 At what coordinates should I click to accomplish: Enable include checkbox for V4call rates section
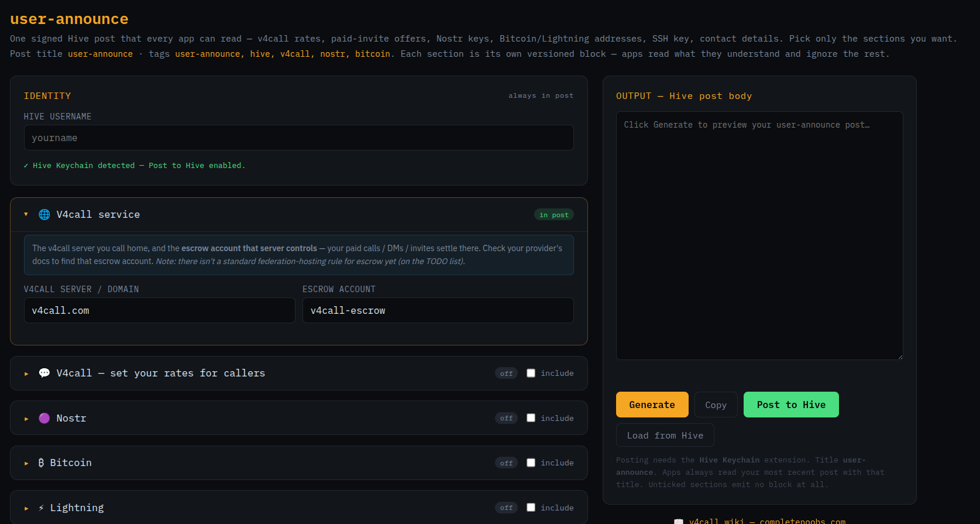tap(531, 373)
